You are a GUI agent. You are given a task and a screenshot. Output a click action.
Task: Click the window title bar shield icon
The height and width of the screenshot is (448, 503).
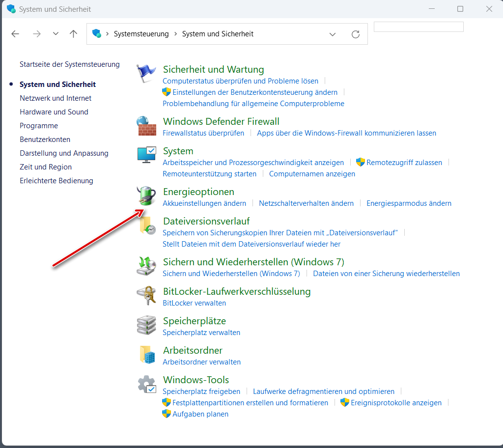[11, 9]
